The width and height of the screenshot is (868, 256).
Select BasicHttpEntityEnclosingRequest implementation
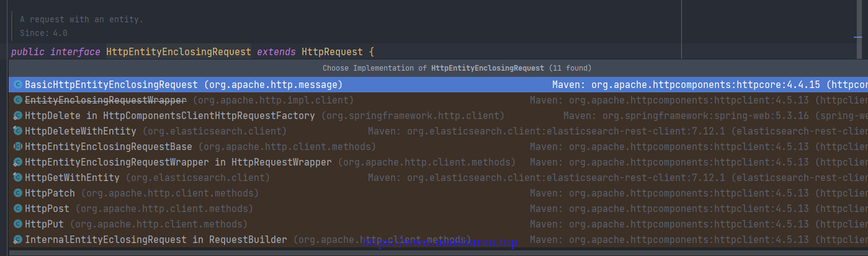(438, 84)
